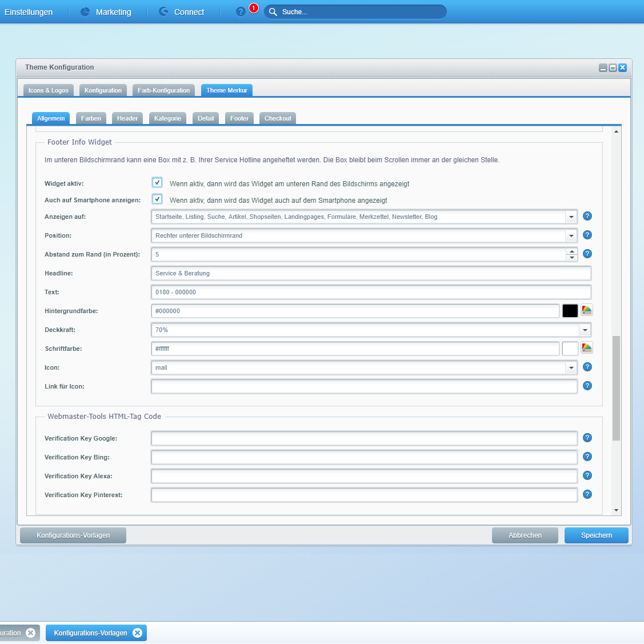Switch to the Farben tab
The image size is (644, 644).
tap(91, 118)
